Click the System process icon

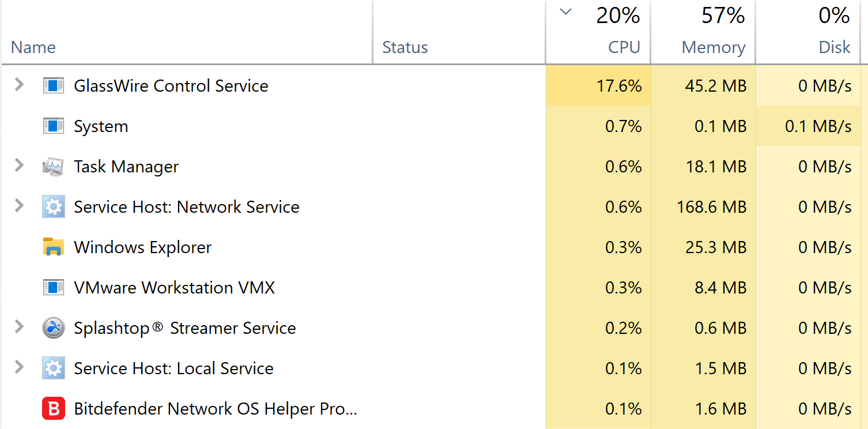[54, 126]
